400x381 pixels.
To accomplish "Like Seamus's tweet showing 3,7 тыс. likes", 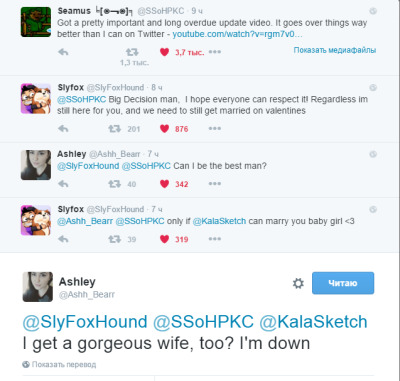I will [164, 52].
